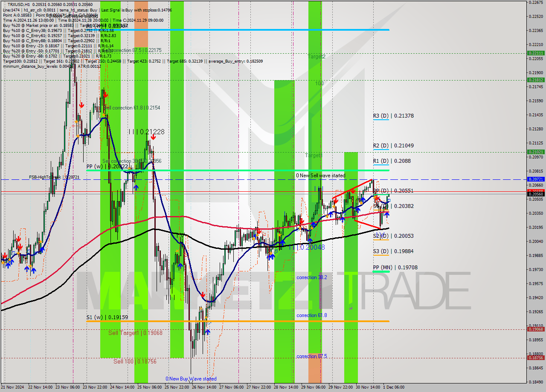This screenshot has width=546, height=392.
Task: Click the green 0.21812 price axis tag
Action: pyautogui.click(x=536, y=80)
